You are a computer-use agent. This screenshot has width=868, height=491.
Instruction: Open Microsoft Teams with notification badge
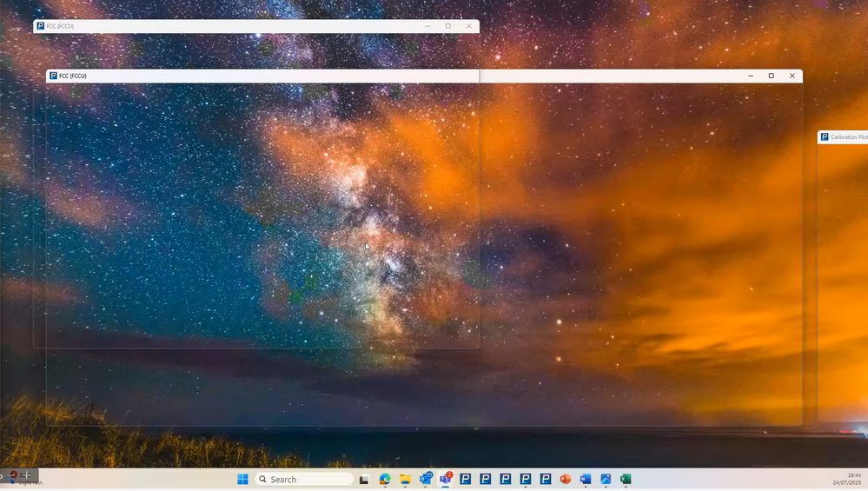pos(446,479)
